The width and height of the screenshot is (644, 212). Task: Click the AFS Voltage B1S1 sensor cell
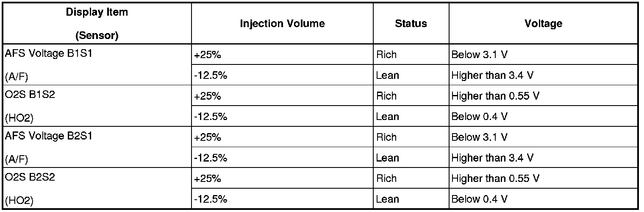(x=97, y=64)
